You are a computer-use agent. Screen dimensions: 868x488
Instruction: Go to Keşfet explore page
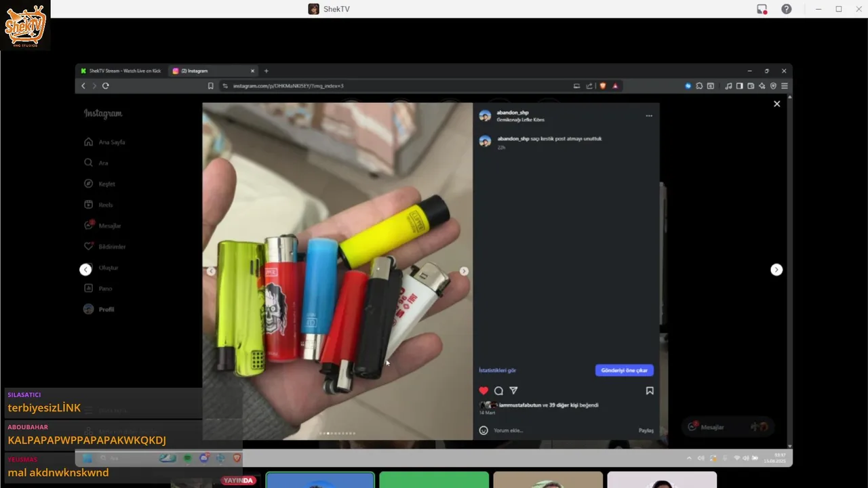tap(100, 184)
